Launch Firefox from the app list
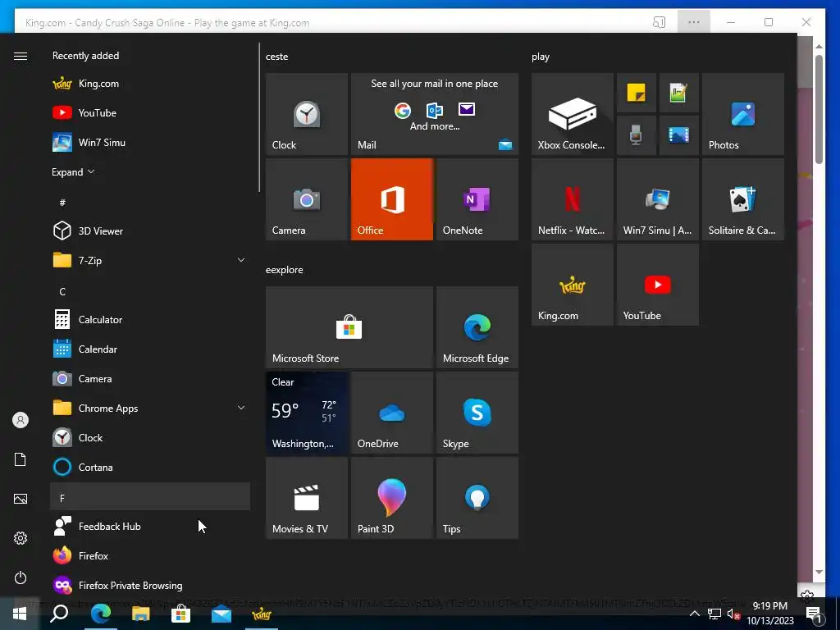 (x=150, y=556)
